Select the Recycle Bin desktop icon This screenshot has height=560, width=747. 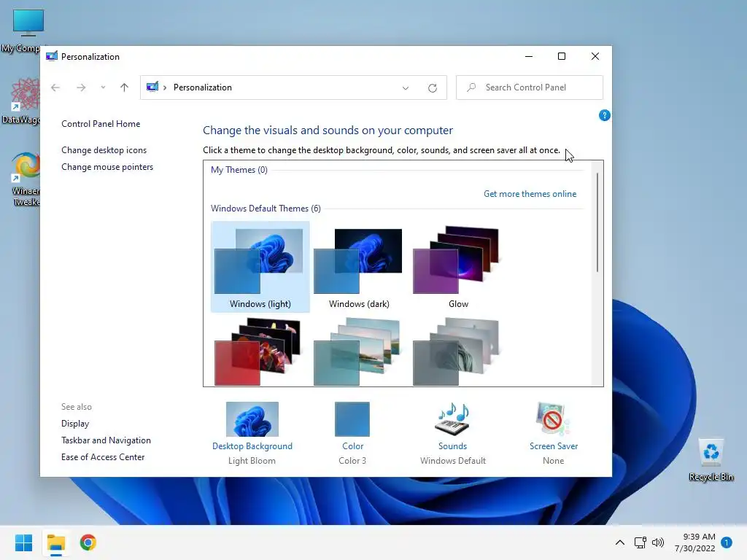point(711,460)
